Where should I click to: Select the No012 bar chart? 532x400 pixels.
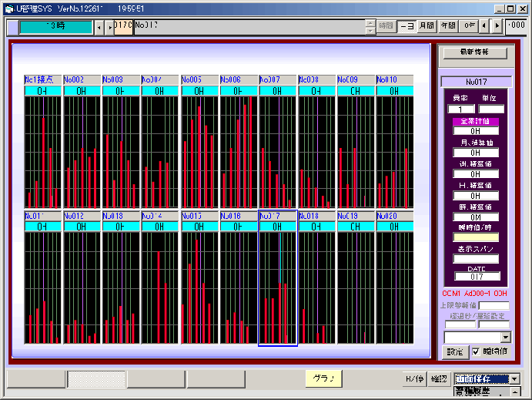click(82, 288)
